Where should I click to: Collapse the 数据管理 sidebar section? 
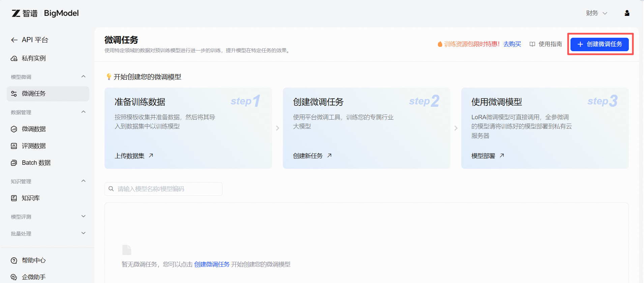83,112
